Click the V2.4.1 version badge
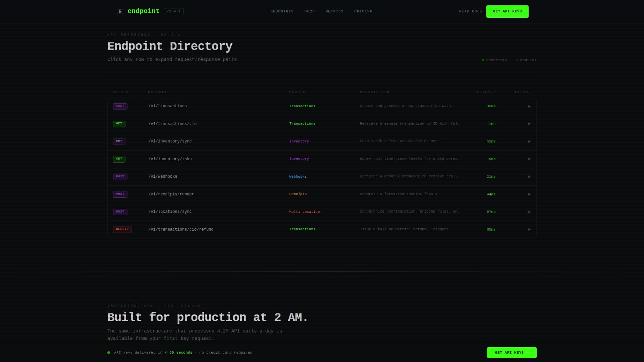Image resolution: width=644 pixels, height=362 pixels. (x=173, y=11)
